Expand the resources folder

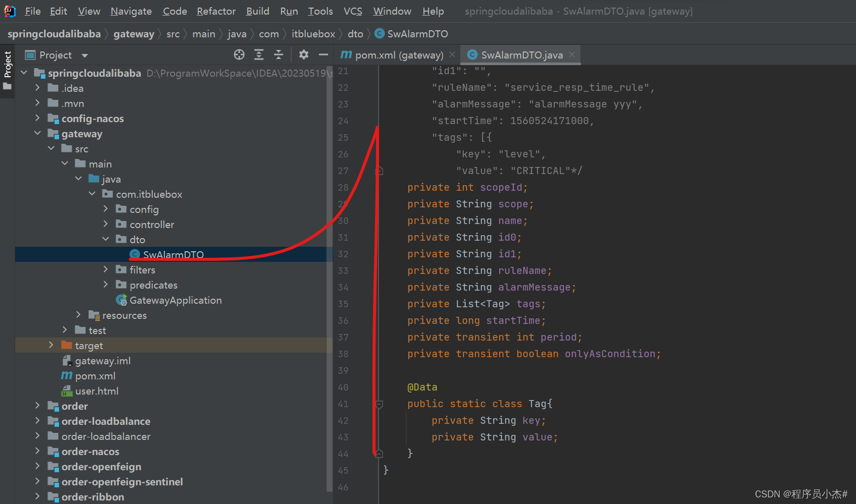[78, 315]
